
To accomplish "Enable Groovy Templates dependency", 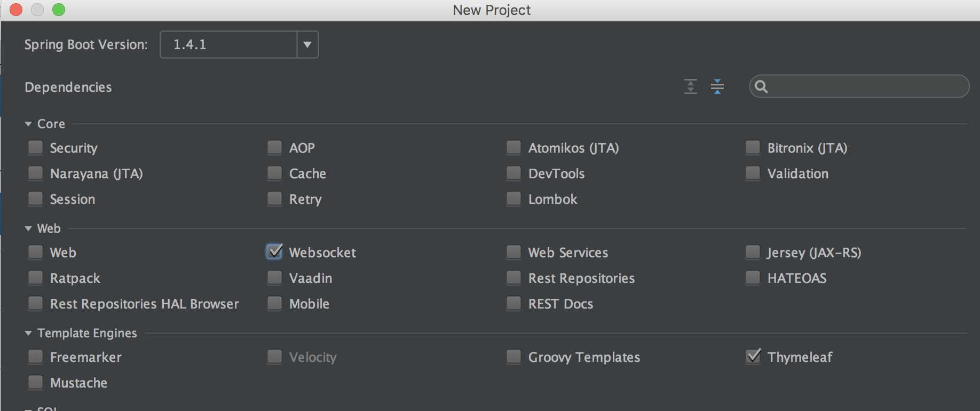I will click(x=514, y=357).
